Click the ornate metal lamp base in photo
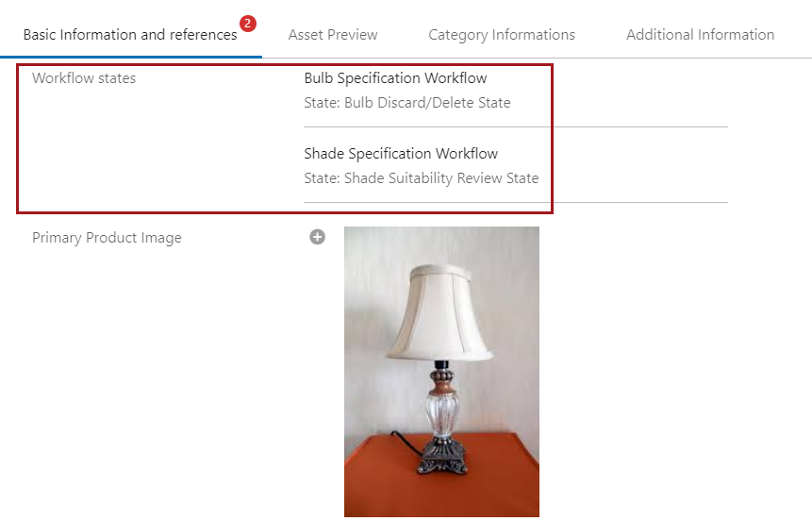 pos(442,456)
